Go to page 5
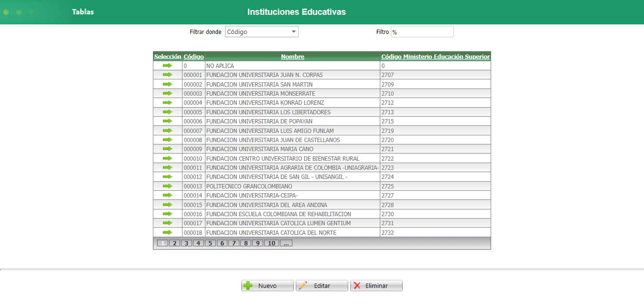The image size is (644, 308). (x=210, y=243)
